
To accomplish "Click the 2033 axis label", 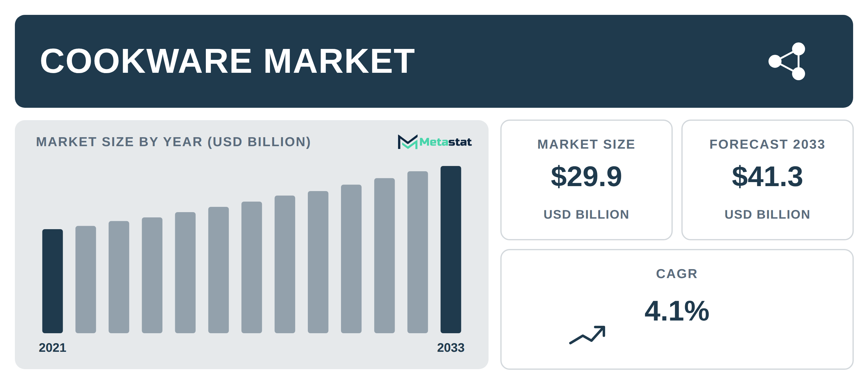I will coord(451,348).
